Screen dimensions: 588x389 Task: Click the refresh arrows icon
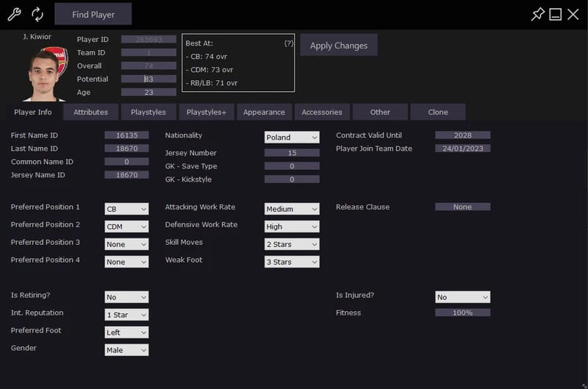click(37, 14)
